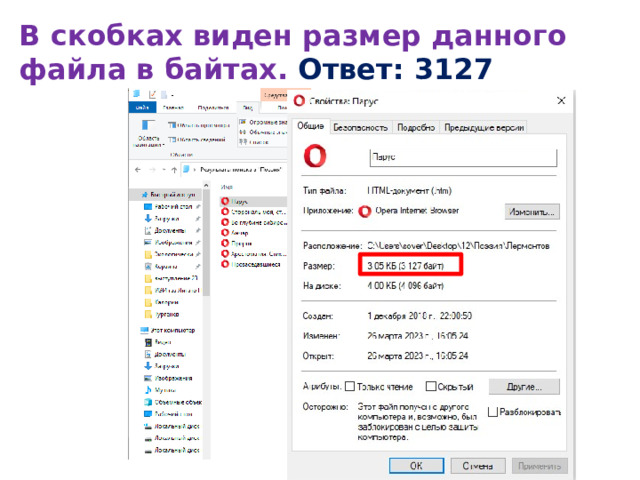Click the size value 3,05 КБ (3 127 байт)
The width and height of the screenshot is (640, 480).
[x=405, y=266]
